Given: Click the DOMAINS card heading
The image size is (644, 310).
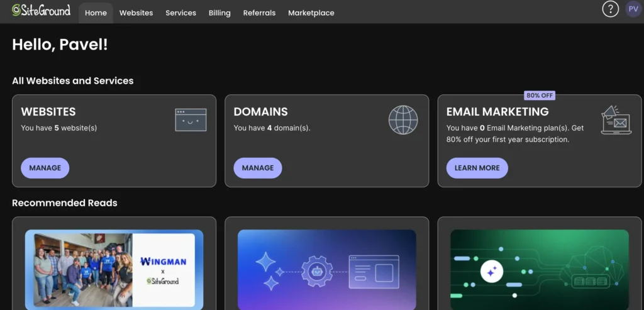Looking at the screenshot, I should 261,112.
